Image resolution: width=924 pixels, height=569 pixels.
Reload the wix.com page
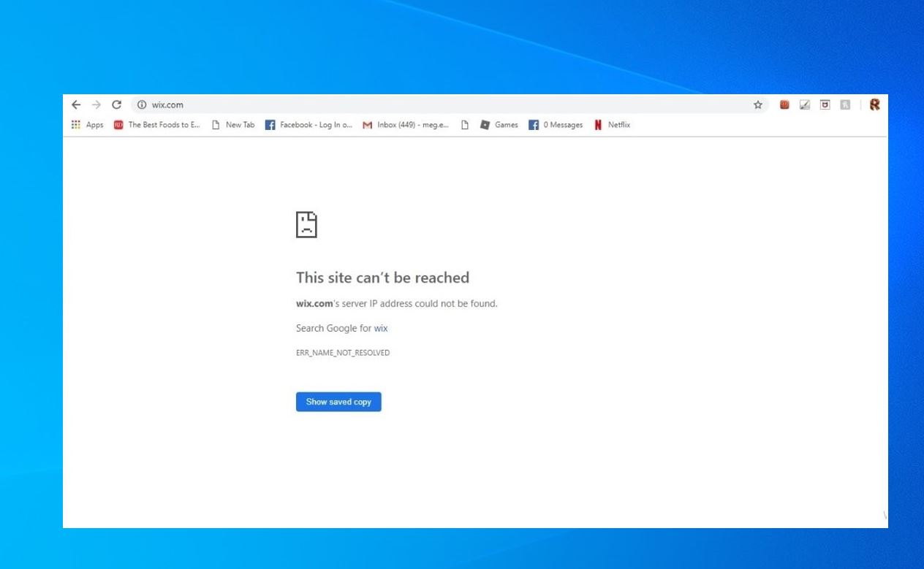click(x=117, y=105)
